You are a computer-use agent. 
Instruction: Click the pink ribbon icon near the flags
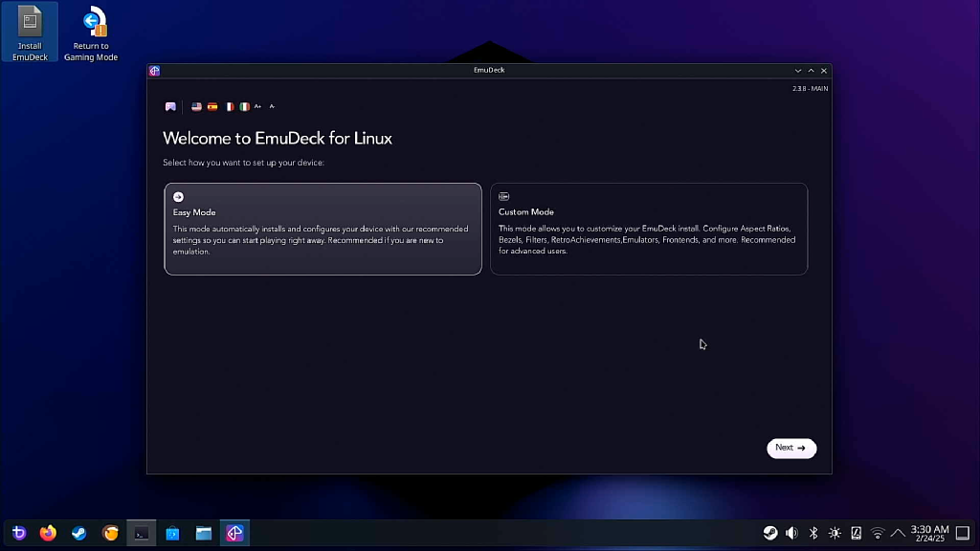[170, 106]
